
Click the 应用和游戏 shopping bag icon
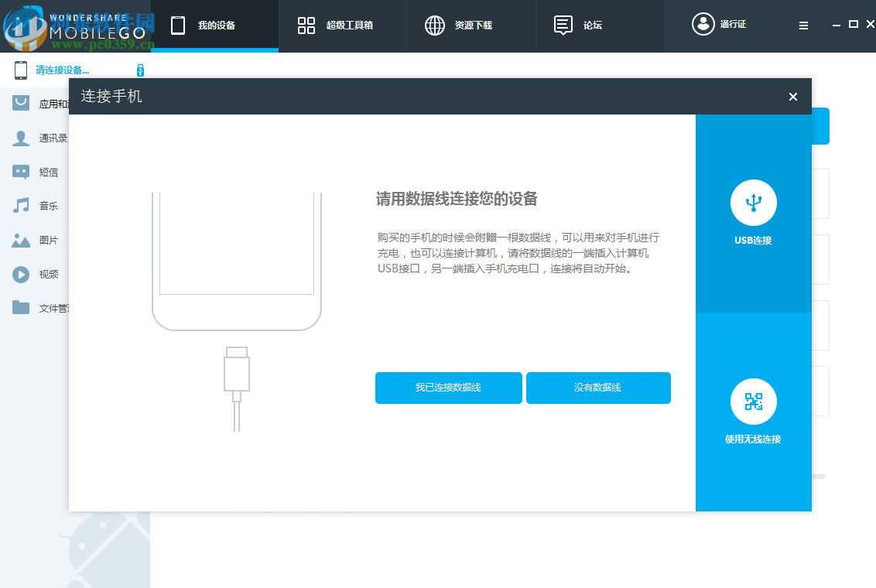tap(21, 102)
